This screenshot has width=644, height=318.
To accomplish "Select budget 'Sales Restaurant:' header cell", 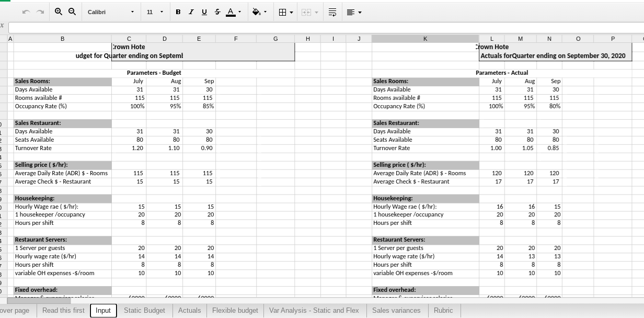I will (x=63, y=123).
